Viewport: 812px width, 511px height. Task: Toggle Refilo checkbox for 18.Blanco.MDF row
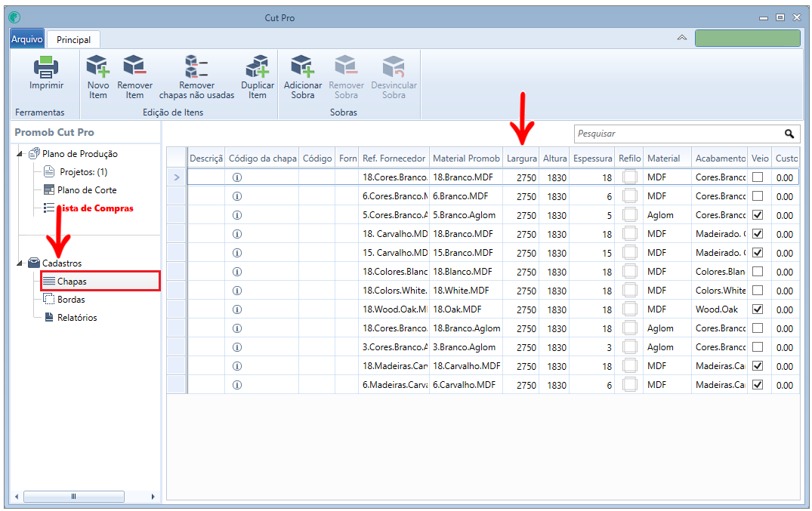(630, 272)
